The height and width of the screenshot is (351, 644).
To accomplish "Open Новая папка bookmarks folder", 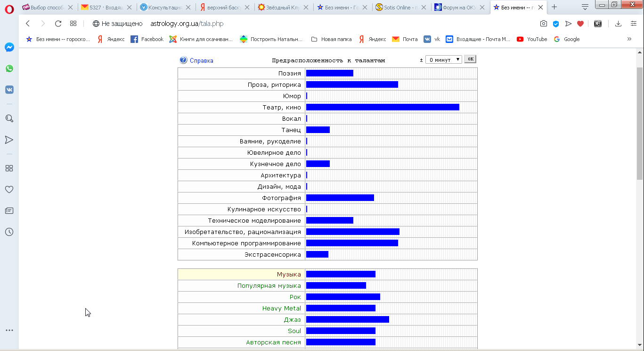I will point(331,39).
